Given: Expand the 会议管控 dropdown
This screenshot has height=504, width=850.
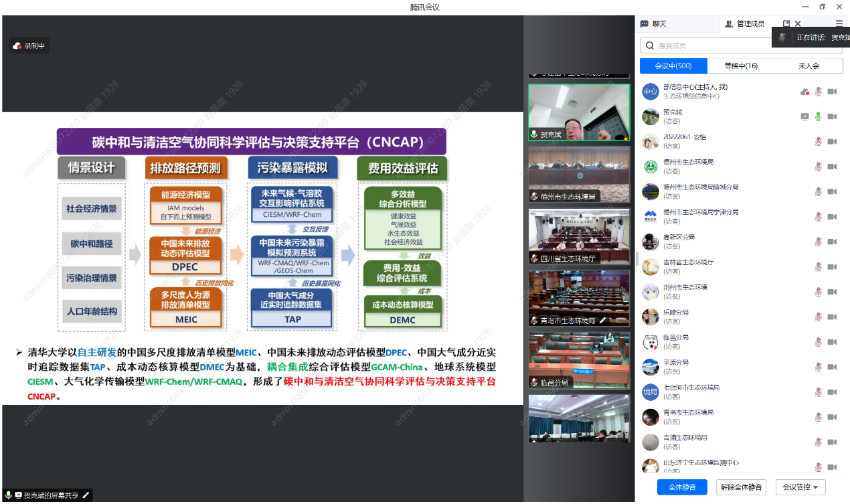Looking at the screenshot, I should 800,487.
